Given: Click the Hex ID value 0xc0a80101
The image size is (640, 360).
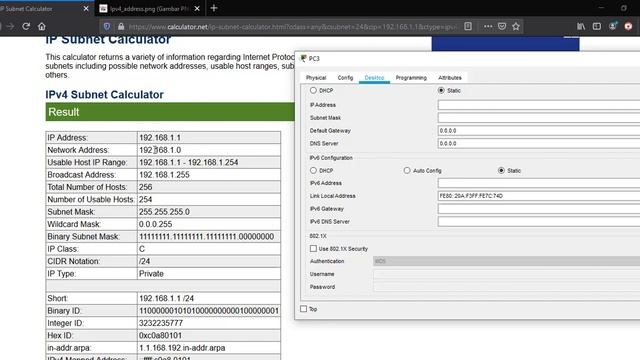Looking at the screenshot, I should (x=160, y=336).
